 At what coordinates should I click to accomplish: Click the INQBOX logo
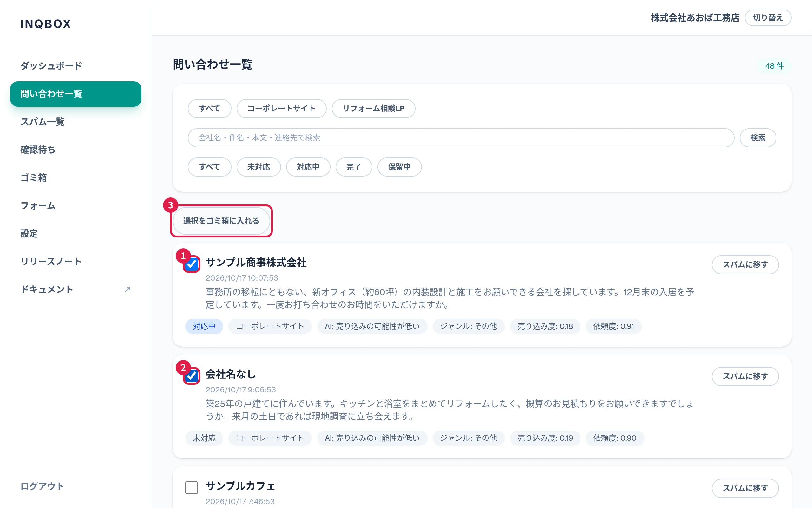(x=46, y=24)
